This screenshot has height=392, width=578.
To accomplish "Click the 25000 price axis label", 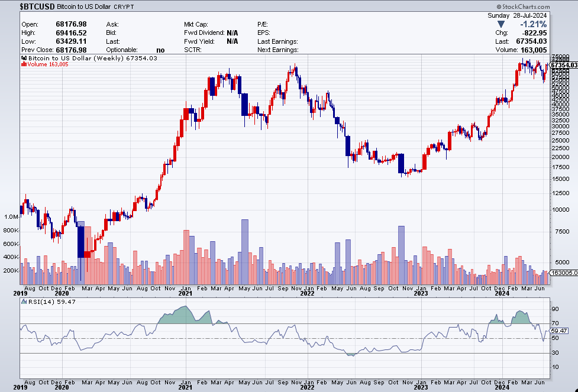I will 560,140.
